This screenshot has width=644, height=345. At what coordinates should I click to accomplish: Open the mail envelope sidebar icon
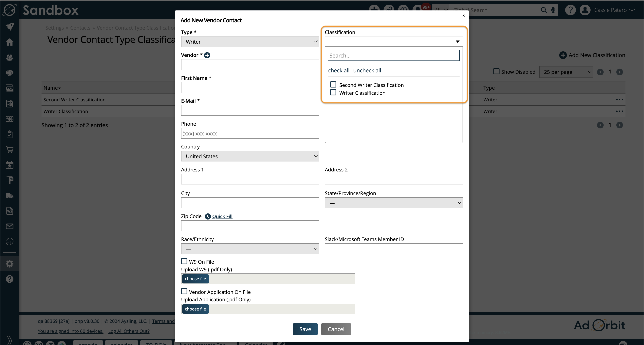pos(10,227)
